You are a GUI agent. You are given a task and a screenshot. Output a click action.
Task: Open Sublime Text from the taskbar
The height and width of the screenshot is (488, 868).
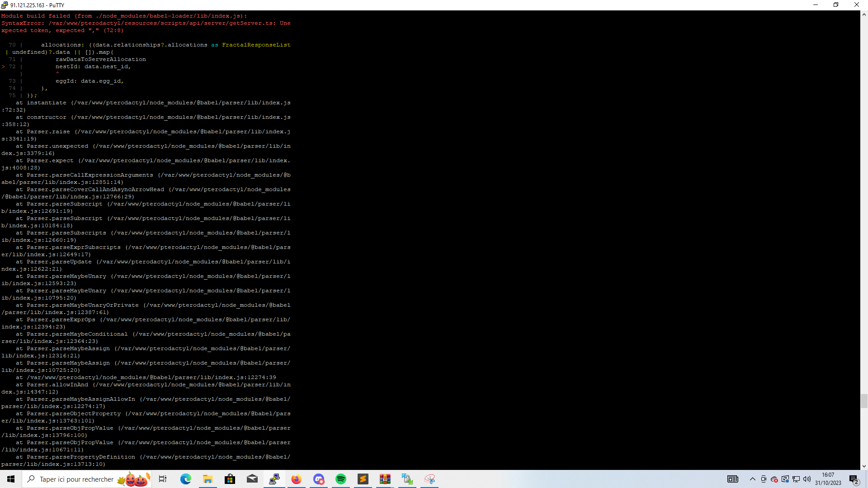tap(363, 479)
